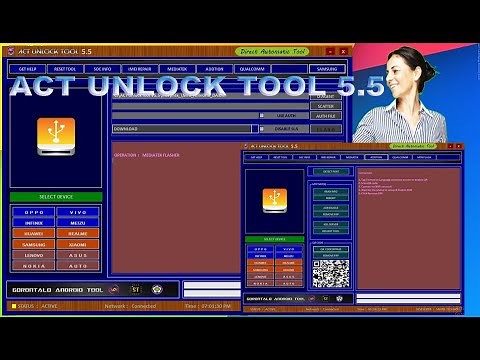Click the auth file path input field
480x360 pixels.
tap(185, 116)
